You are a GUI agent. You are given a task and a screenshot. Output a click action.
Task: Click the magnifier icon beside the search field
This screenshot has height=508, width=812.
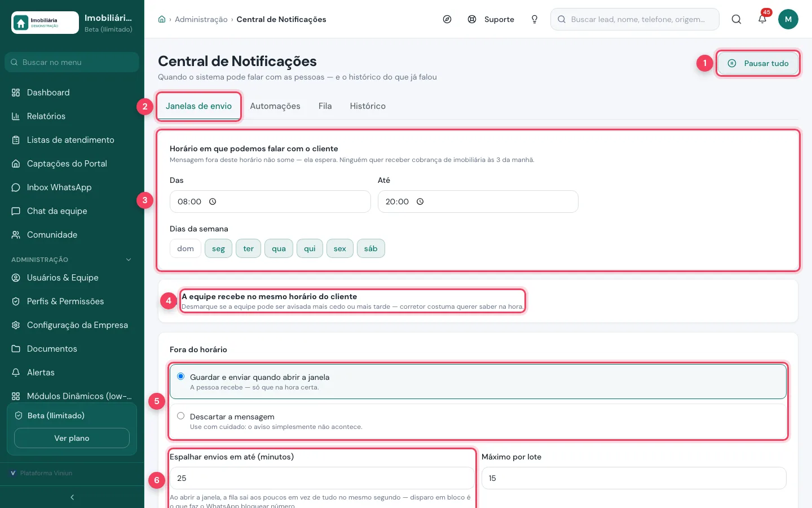736,19
